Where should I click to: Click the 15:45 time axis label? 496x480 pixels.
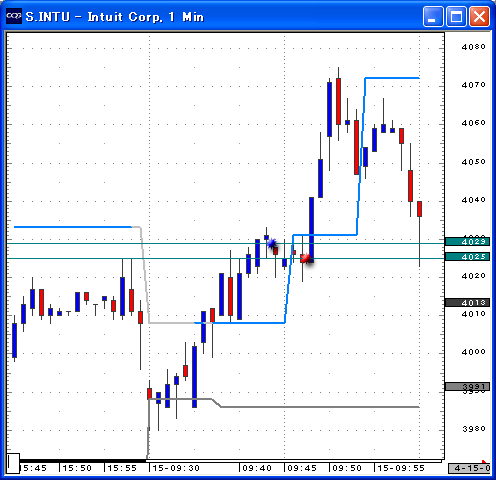coord(33,468)
